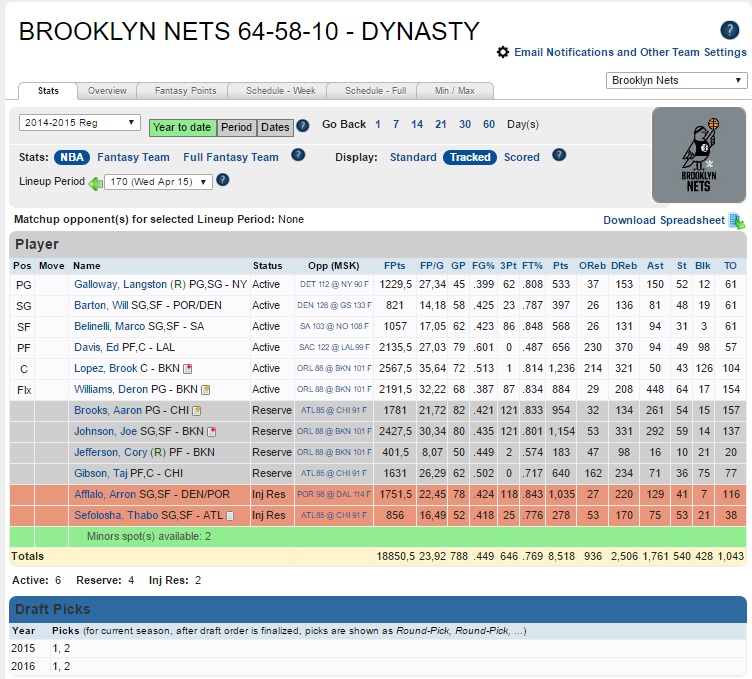Sort by OReb column header
The width and height of the screenshot is (752, 679).
point(592,266)
